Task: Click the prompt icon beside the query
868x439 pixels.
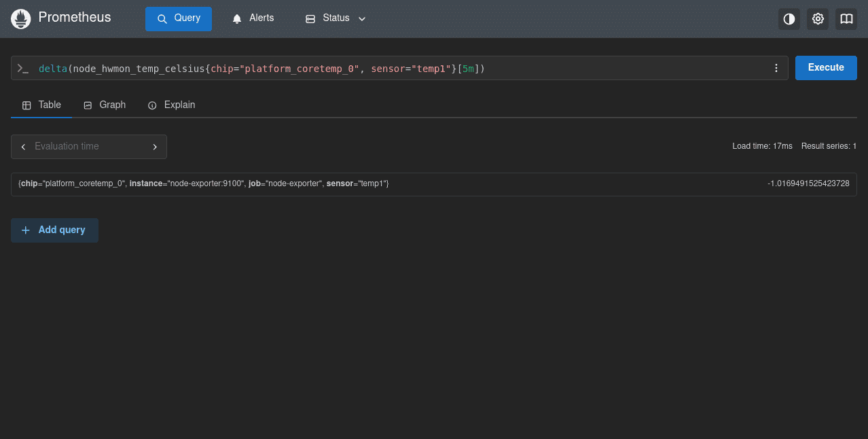Action: click(x=23, y=69)
